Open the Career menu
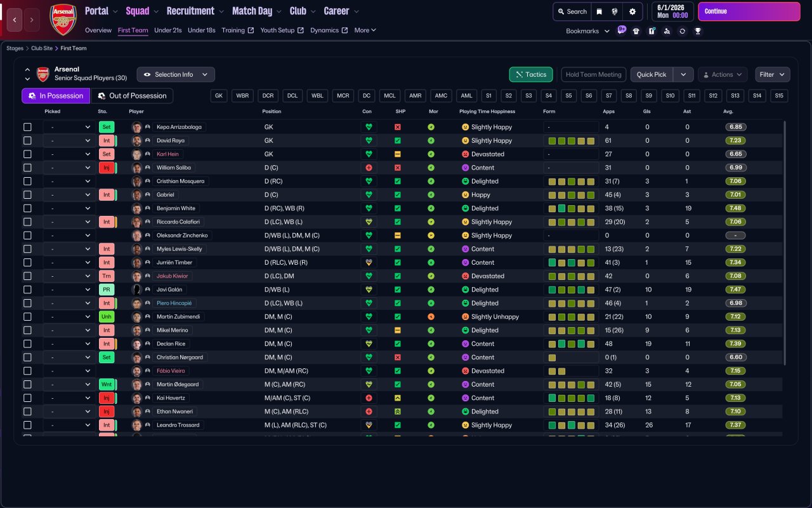812x508 pixels. pos(341,11)
